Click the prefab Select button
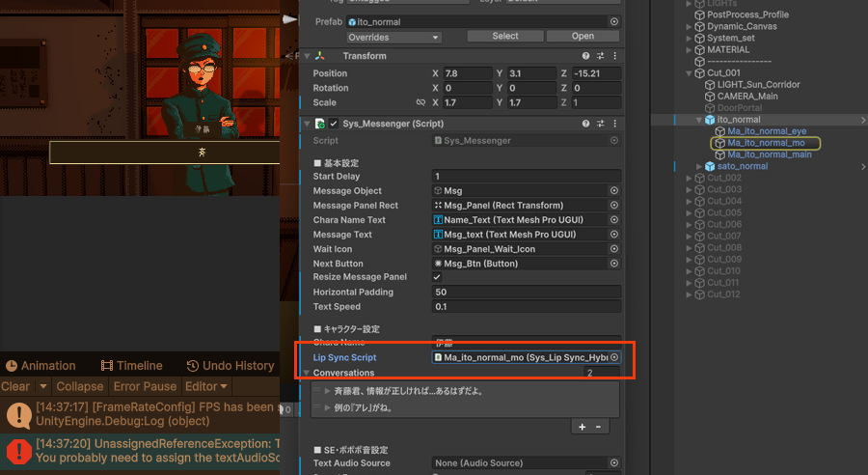Screen dimensions: 868x475 tap(504, 37)
